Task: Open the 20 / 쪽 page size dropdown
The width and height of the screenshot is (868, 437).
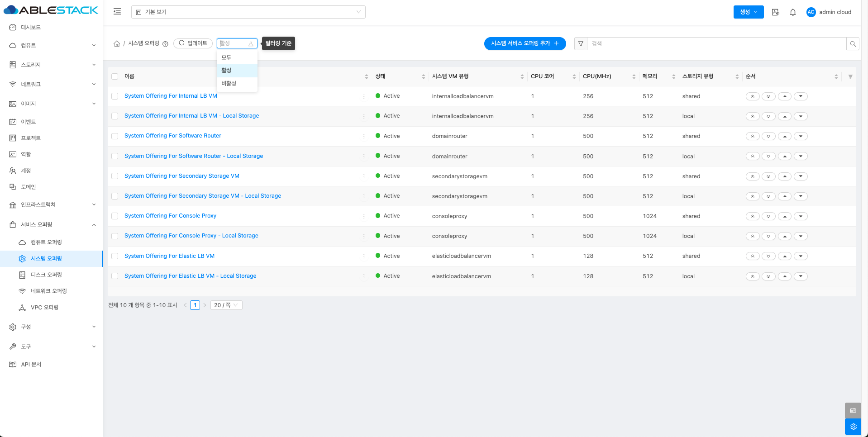Action: (x=226, y=305)
